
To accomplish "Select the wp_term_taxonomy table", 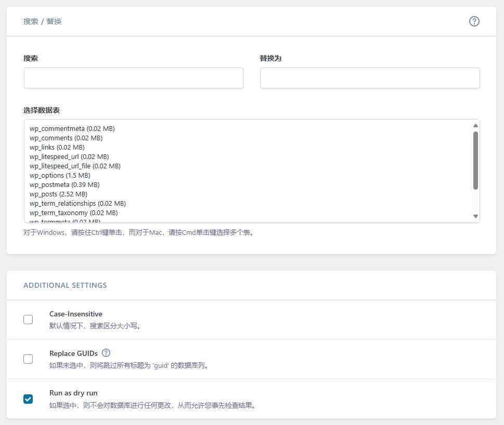I will point(72,212).
